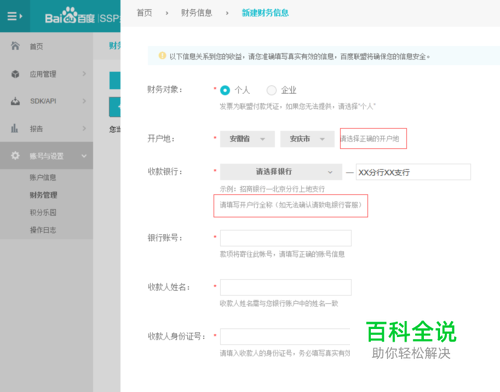Open the 报告 sidebar menu label

click(36, 129)
